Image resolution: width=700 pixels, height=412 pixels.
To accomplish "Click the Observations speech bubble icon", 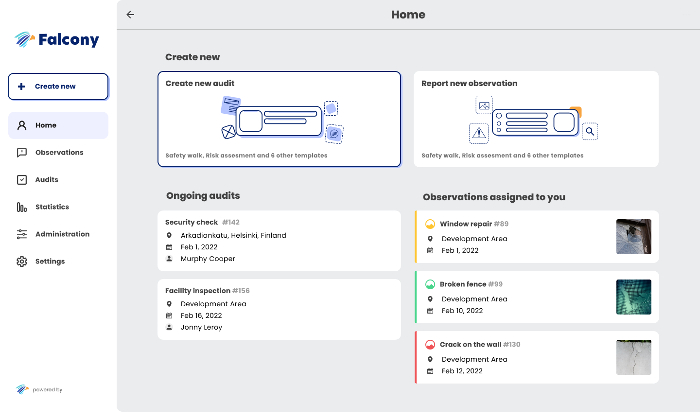I will click(22, 152).
